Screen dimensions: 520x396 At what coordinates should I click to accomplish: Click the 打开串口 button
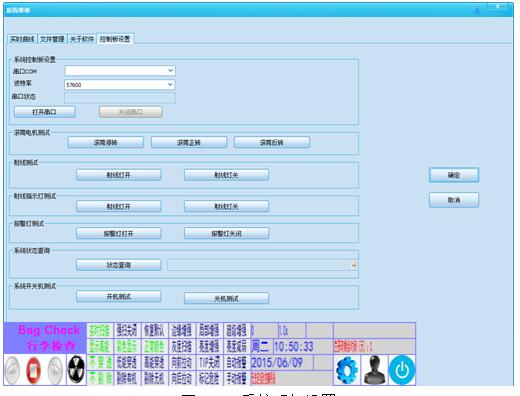[45, 112]
